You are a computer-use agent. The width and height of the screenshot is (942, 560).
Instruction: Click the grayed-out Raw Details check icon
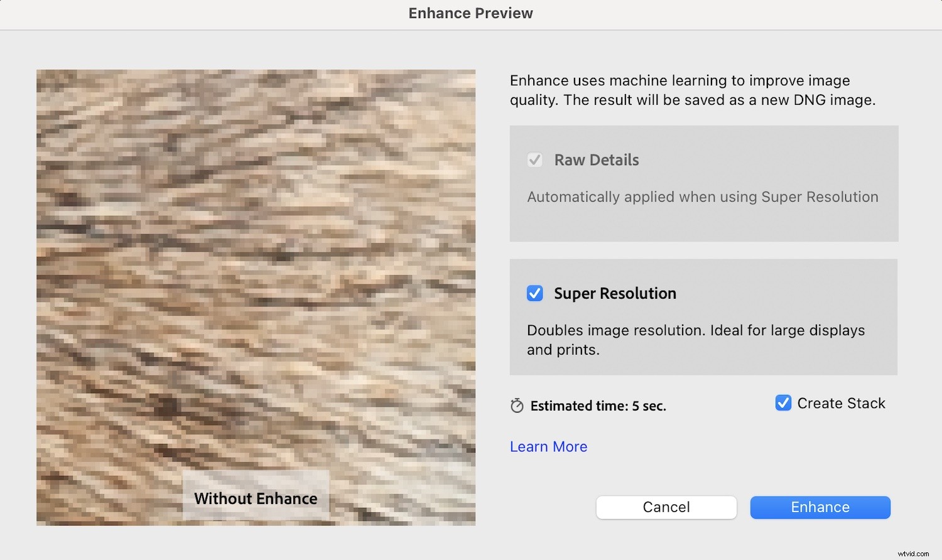coord(534,159)
